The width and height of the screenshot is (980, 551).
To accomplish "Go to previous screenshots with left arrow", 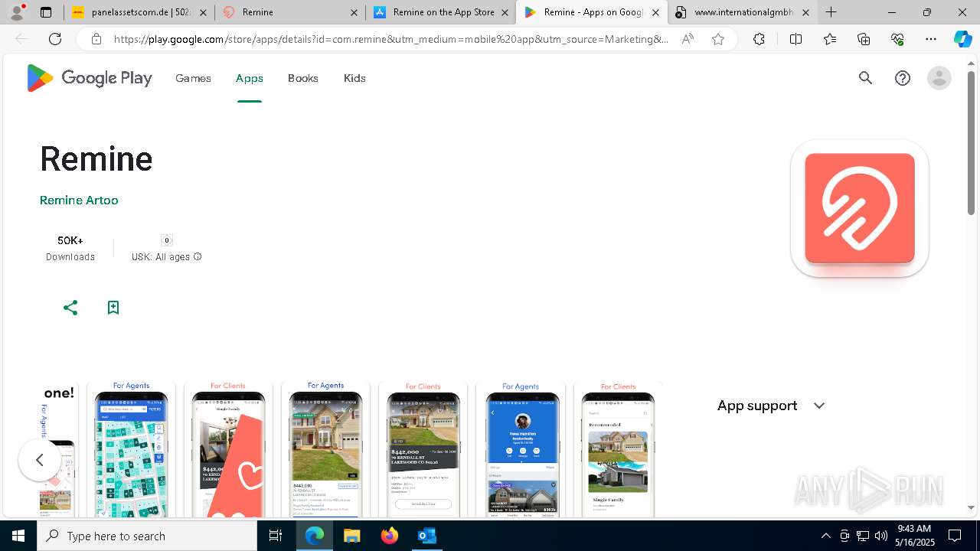I will [x=40, y=460].
